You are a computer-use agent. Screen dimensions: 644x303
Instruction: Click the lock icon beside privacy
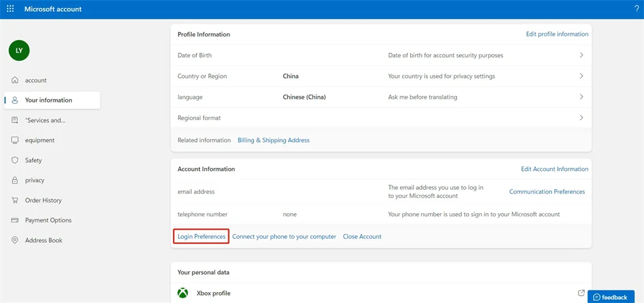(x=15, y=180)
